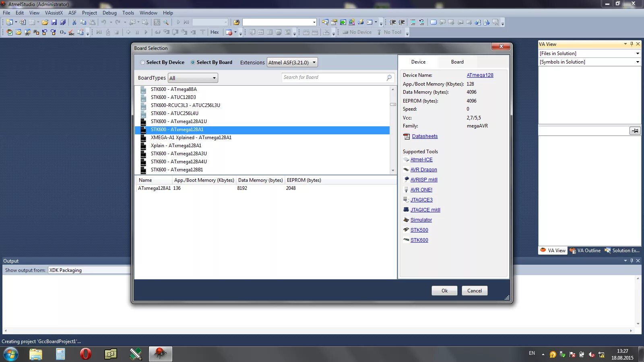Click the No Device toolbar button
Viewport: 644px width, 362px height.
pyautogui.click(x=357, y=32)
